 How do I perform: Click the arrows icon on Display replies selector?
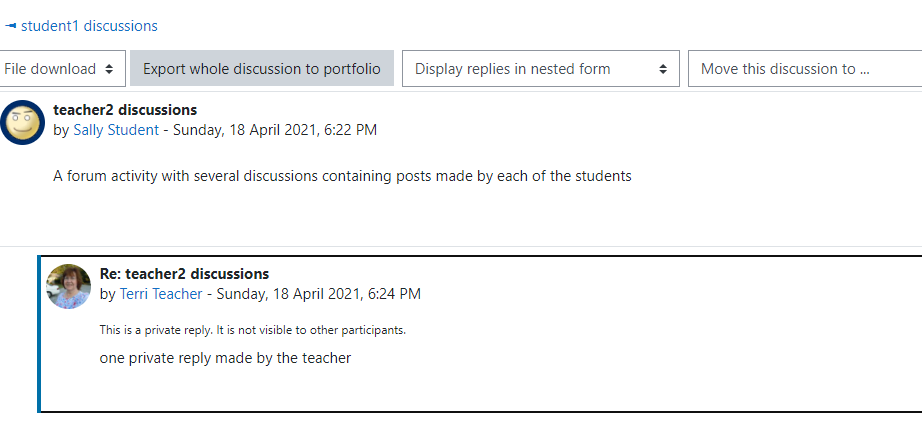click(x=663, y=69)
